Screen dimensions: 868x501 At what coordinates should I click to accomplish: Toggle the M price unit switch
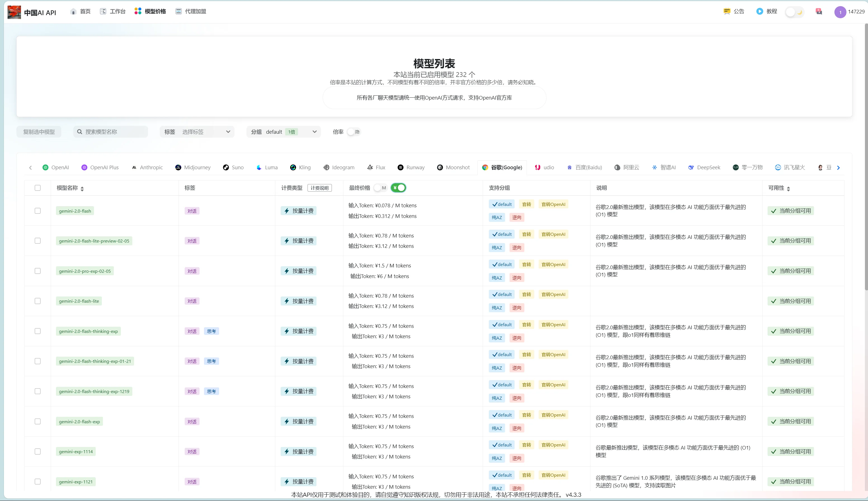click(x=381, y=188)
